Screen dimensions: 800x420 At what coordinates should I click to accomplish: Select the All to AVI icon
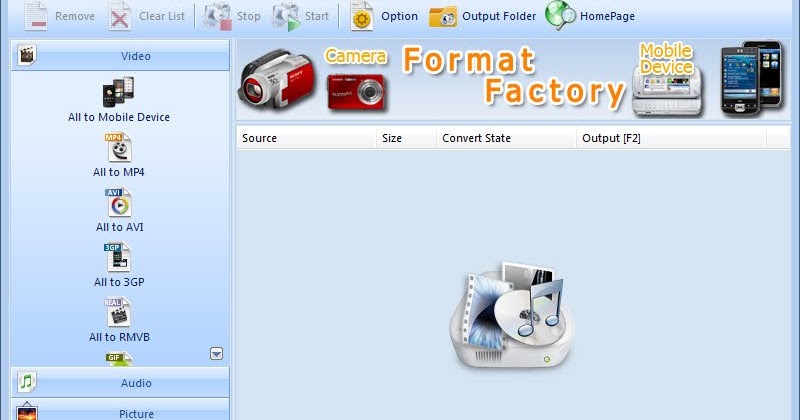click(118, 203)
